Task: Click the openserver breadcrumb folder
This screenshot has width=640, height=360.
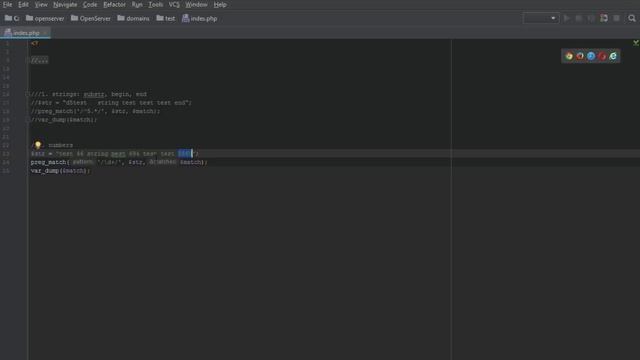Action: [x=45, y=18]
